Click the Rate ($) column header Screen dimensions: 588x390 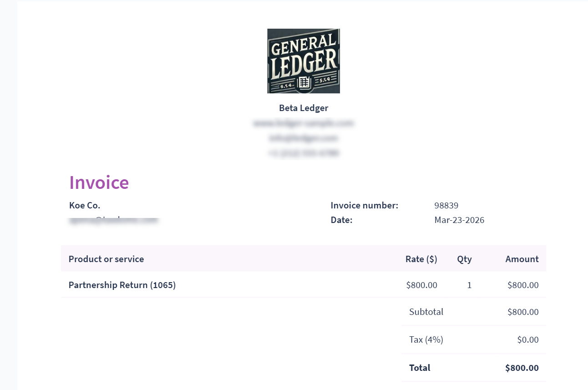(421, 259)
